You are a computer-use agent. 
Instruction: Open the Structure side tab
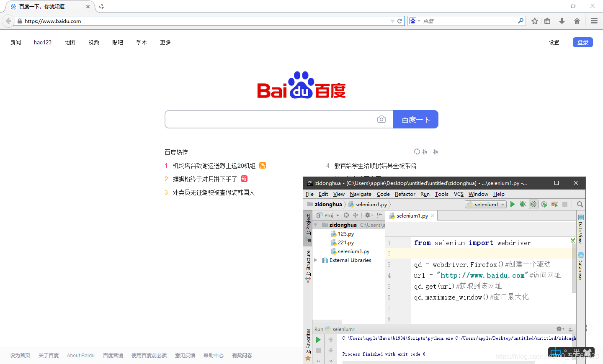click(308, 266)
